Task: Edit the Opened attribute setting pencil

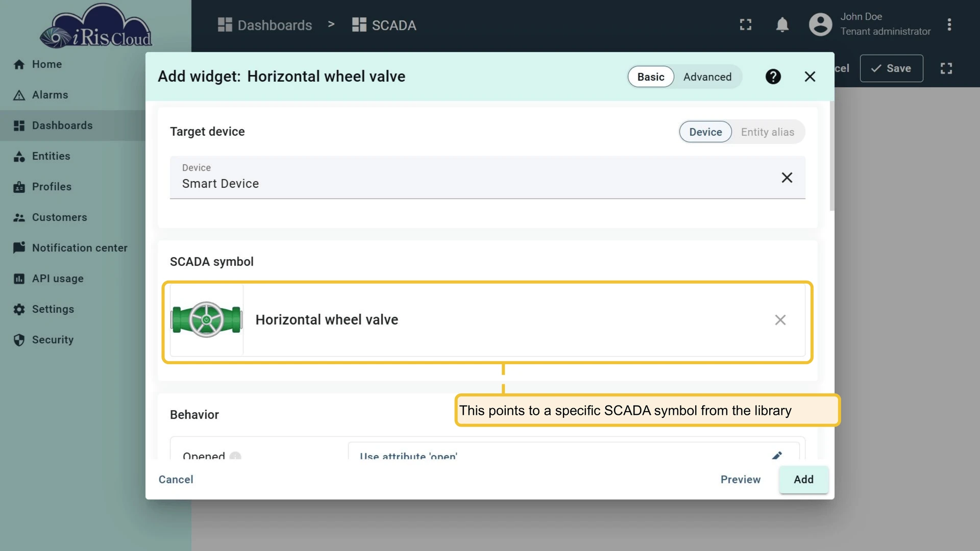Action: coord(777,455)
